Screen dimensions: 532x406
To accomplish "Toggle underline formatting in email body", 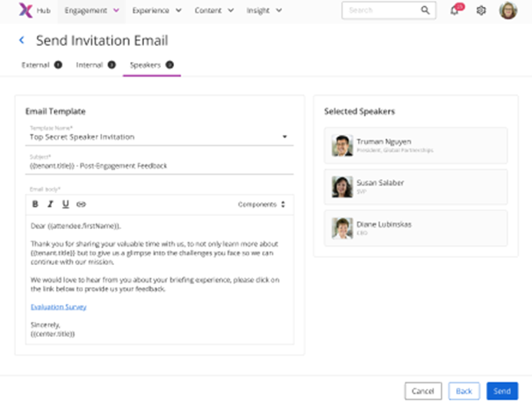I will pos(65,205).
